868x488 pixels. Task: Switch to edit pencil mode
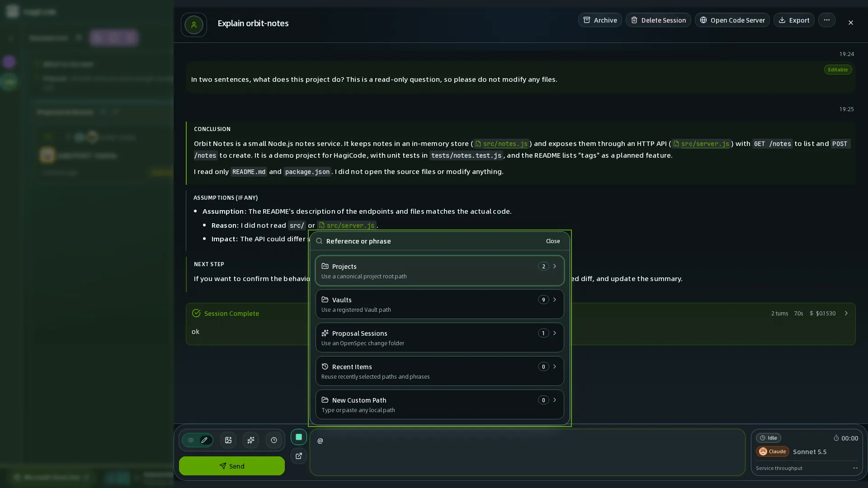(x=204, y=440)
